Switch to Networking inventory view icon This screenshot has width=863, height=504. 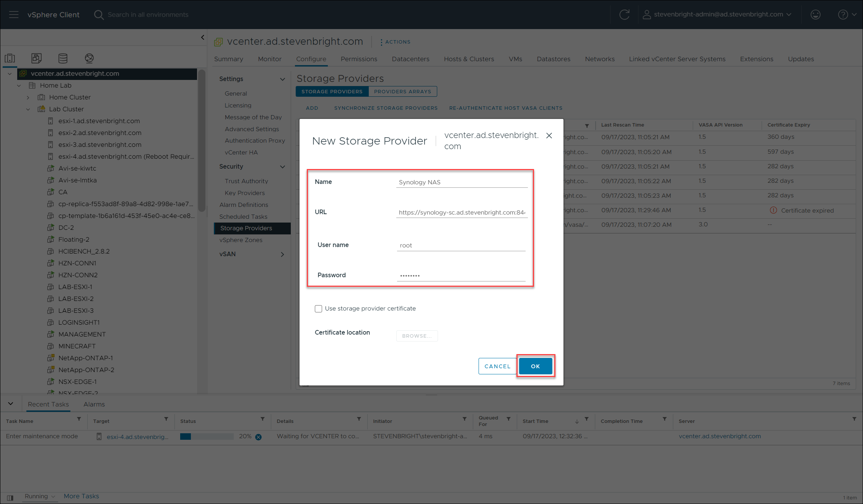coord(89,58)
